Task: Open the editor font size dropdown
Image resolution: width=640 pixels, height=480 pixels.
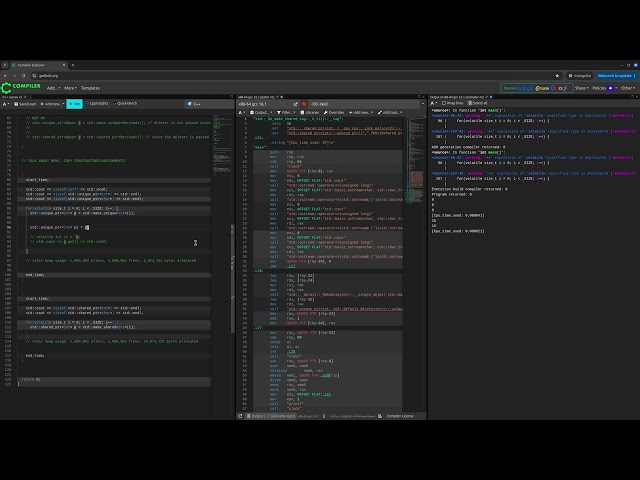Action: pos(6,104)
